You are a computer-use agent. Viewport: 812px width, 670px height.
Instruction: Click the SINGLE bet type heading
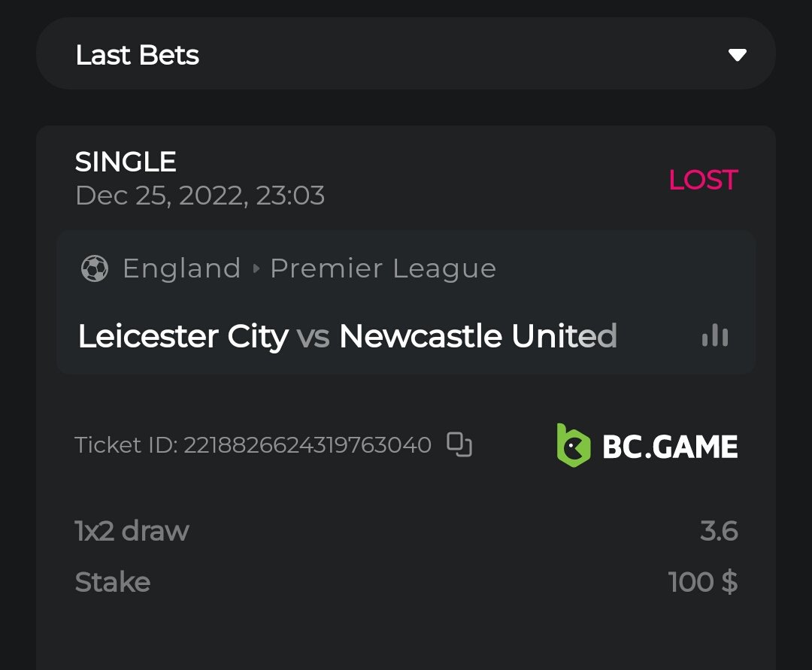[126, 162]
